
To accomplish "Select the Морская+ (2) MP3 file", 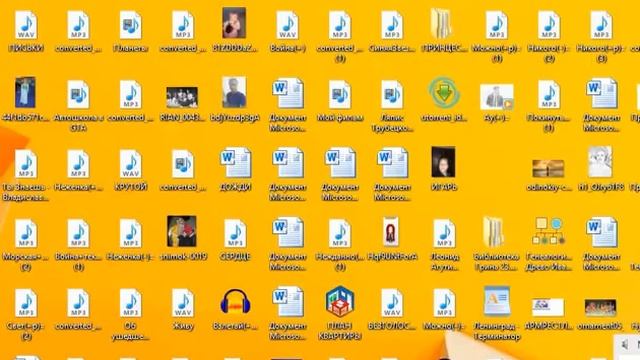I will click(26, 233).
